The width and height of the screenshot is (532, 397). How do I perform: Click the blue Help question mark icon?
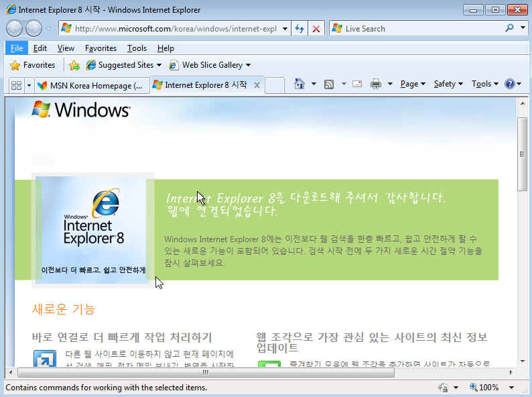pyautogui.click(x=510, y=84)
